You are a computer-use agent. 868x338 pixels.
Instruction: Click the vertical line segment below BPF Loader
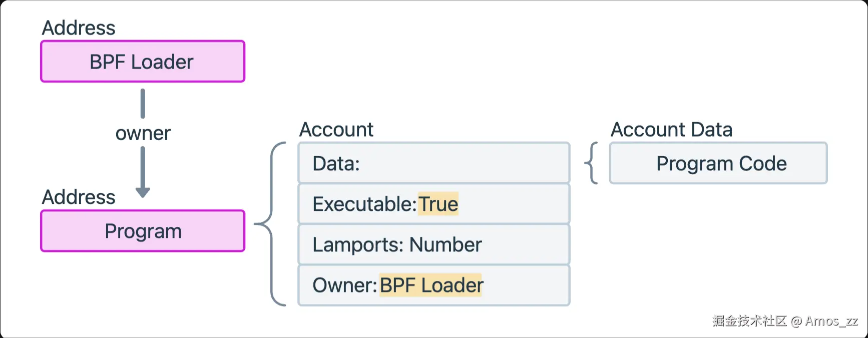coord(143,104)
